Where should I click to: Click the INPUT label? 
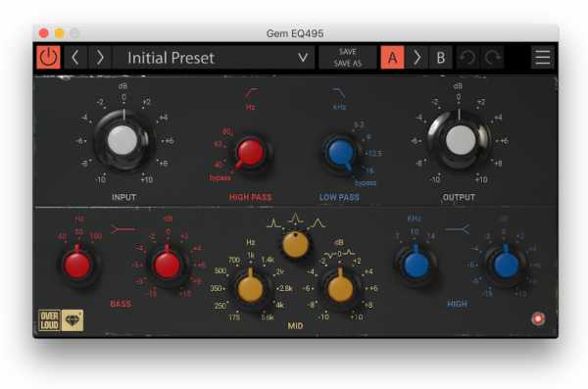click(123, 197)
